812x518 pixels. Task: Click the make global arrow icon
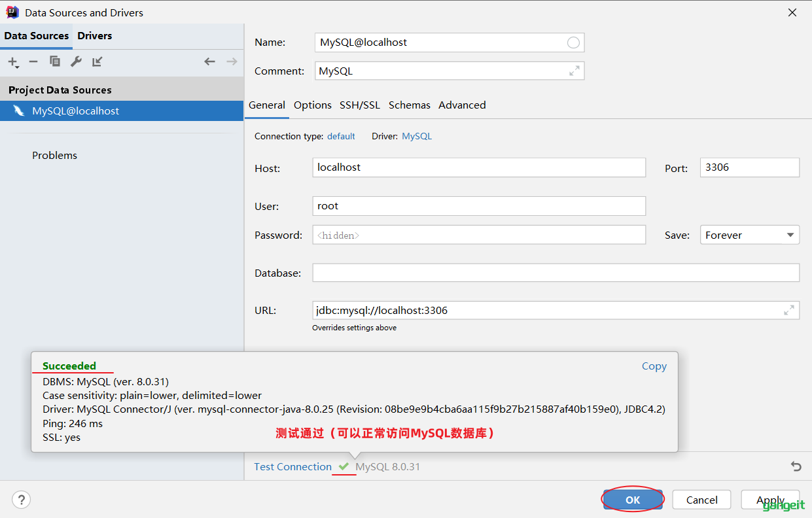[97, 61]
